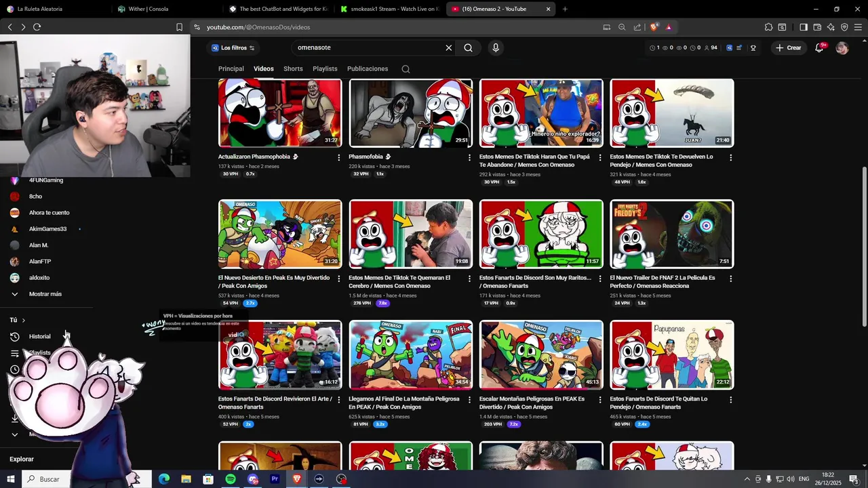Open Spotify from the taskbar
Viewport: 868px width, 488px height.
click(x=231, y=479)
